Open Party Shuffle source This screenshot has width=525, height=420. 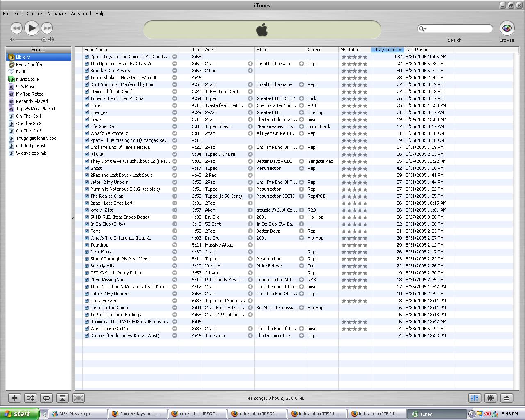point(39,64)
